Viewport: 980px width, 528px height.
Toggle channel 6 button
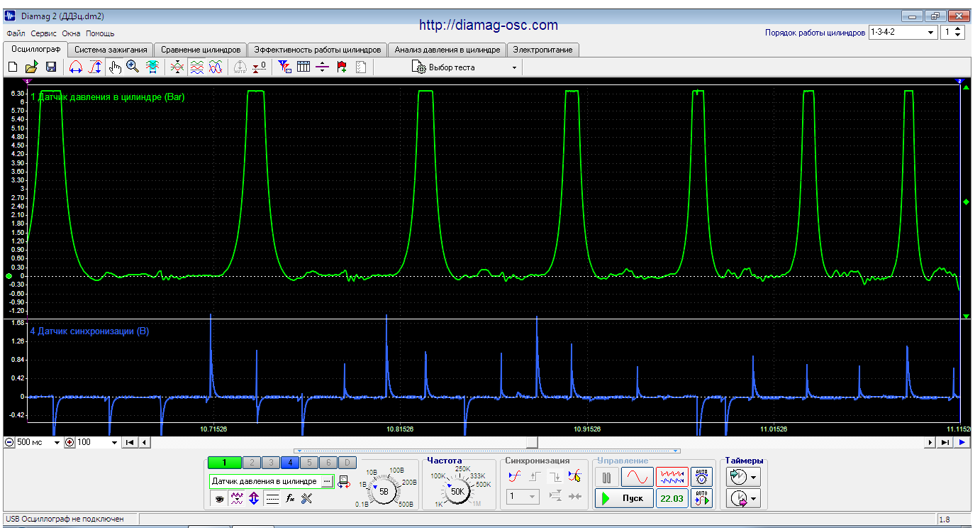coord(328,463)
